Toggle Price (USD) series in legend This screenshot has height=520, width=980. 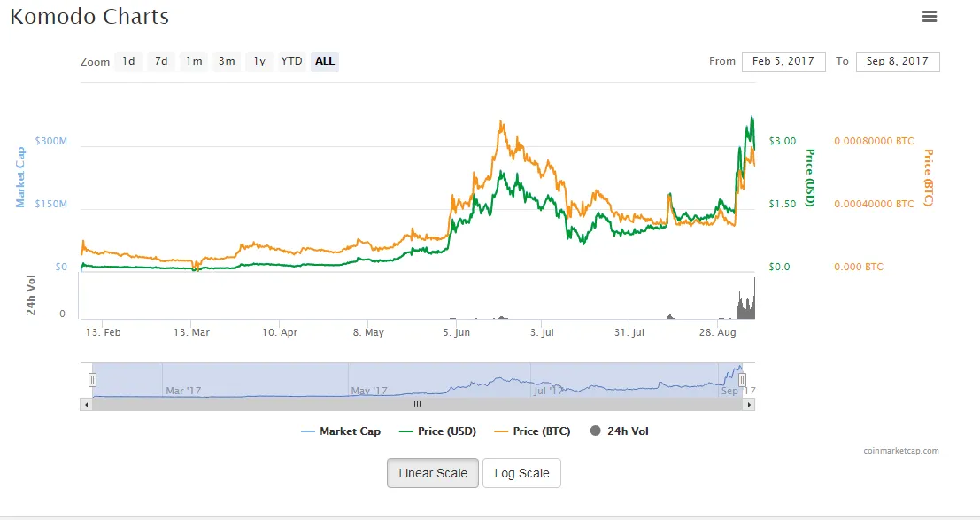pyautogui.click(x=437, y=431)
